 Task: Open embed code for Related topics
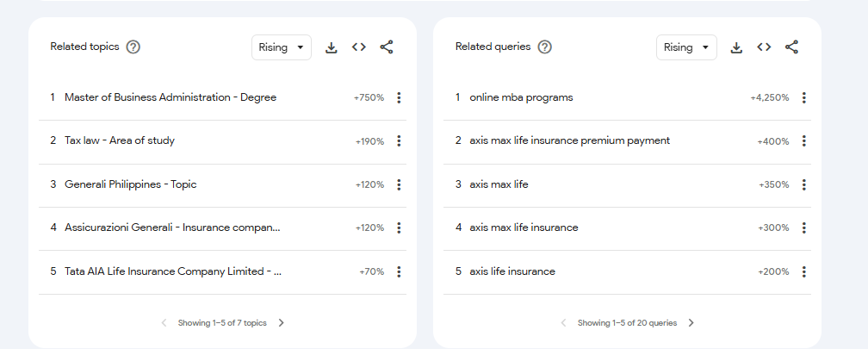click(359, 47)
